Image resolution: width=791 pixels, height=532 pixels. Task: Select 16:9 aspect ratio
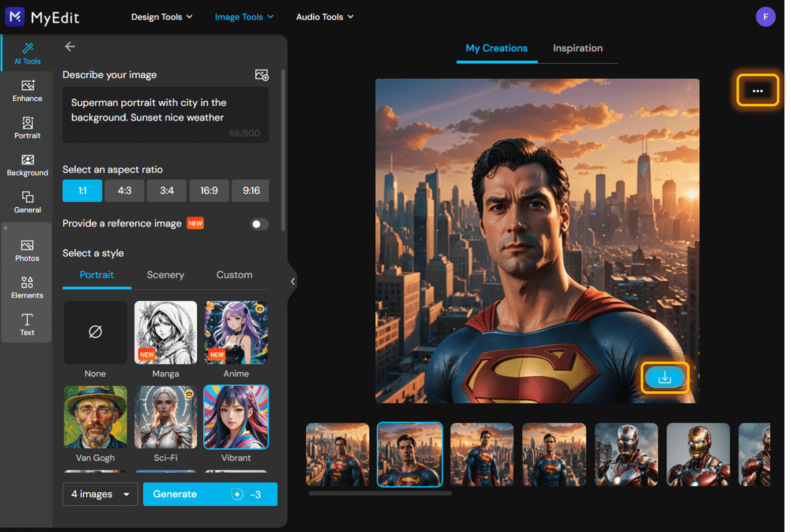pyautogui.click(x=209, y=191)
